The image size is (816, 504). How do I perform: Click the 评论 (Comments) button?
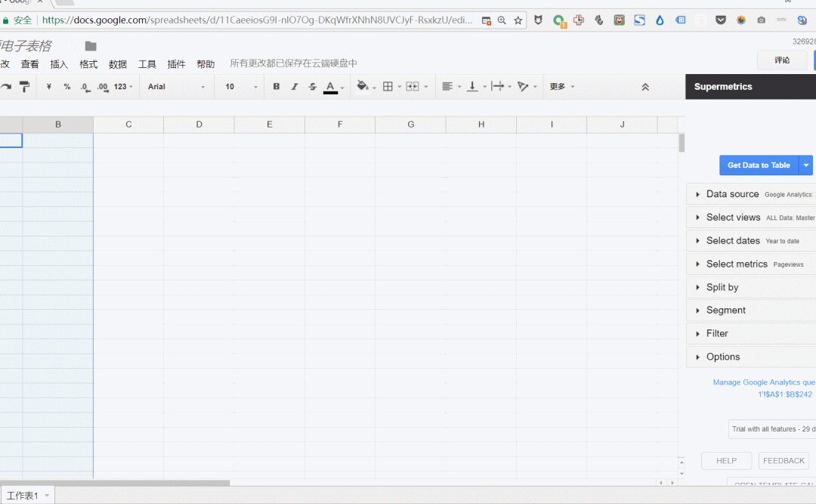point(782,60)
